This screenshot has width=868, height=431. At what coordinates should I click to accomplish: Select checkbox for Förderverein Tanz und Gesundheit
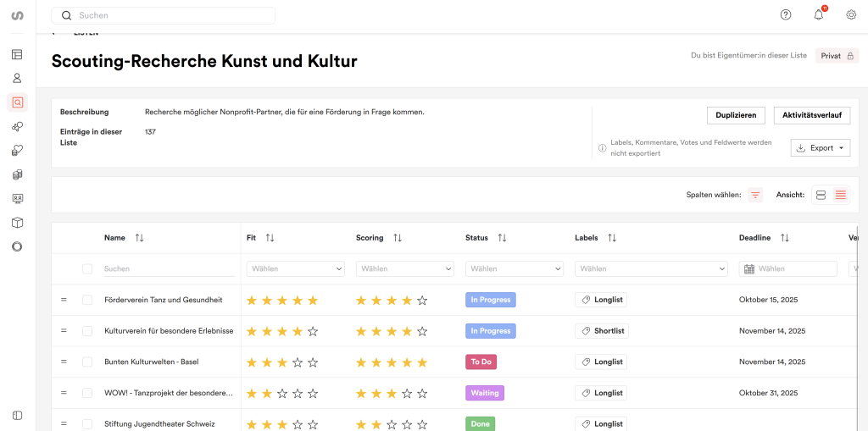point(87,300)
